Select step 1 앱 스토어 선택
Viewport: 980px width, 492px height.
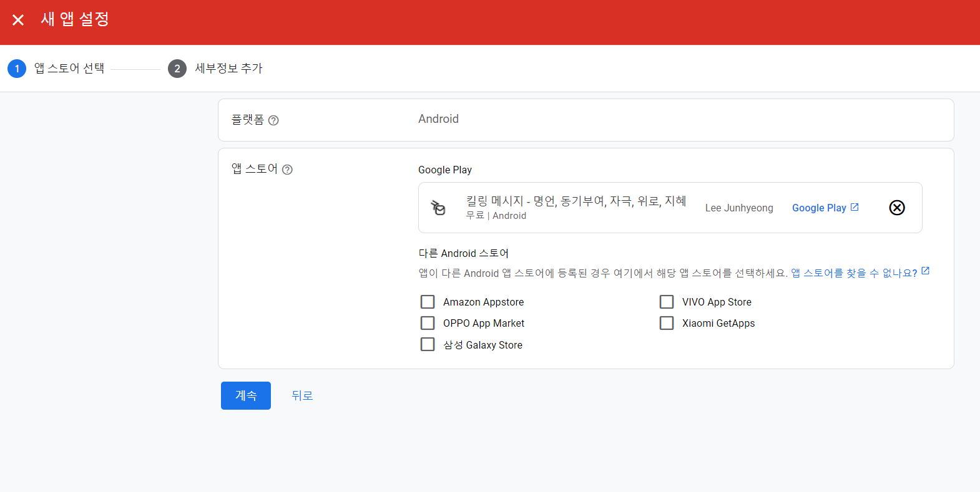[x=56, y=69]
